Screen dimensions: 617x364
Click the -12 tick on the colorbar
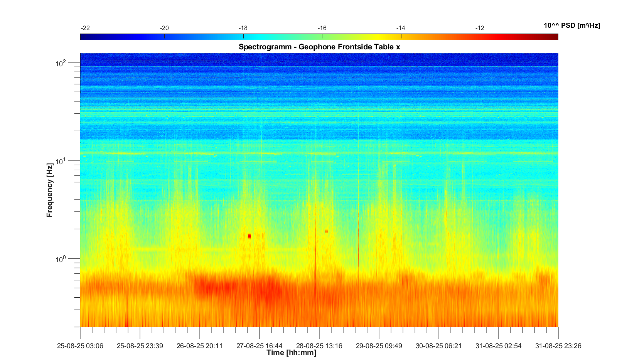pyautogui.click(x=480, y=28)
